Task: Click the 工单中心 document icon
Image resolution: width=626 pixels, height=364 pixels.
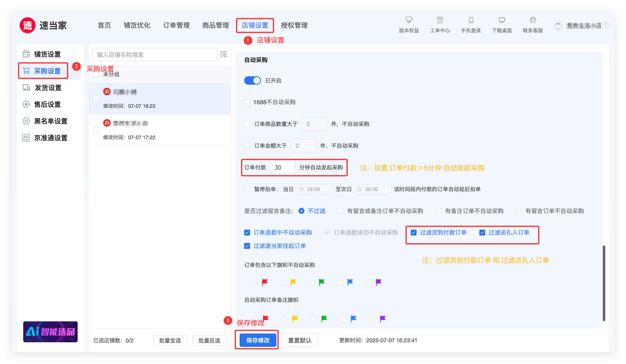Action: tap(440, 20)
